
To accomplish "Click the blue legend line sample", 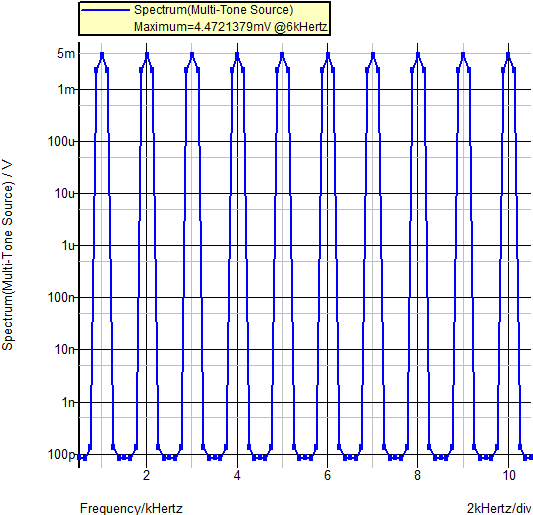I will (106, 10).
